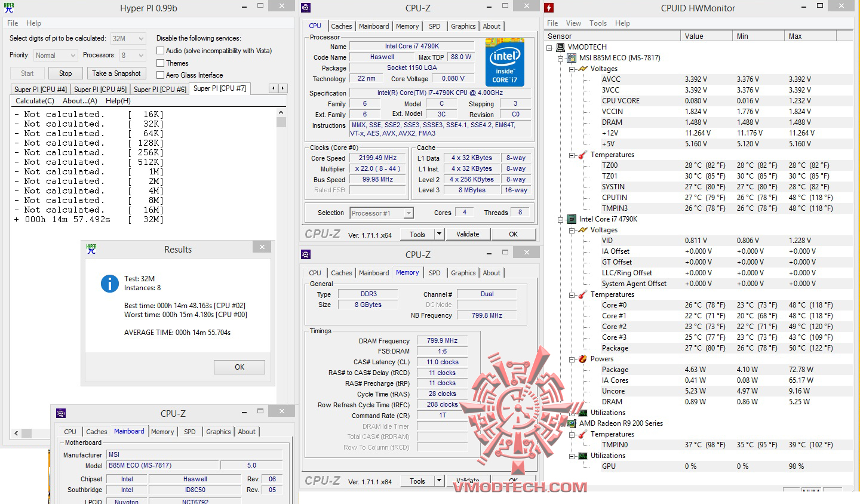
Task: Click the Utilizations icon above the GPU row
Action: coord(583,456)
